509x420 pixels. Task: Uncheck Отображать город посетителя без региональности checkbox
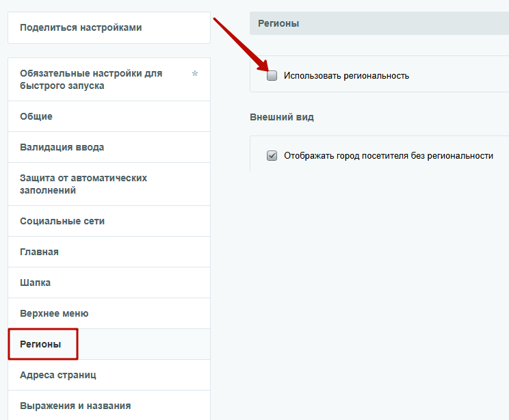click(272, 155)
